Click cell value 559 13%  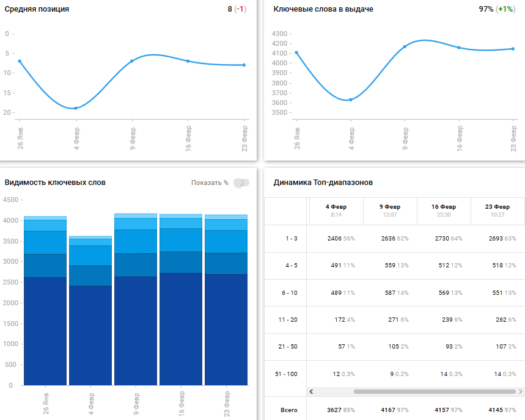tap(397, 265)
